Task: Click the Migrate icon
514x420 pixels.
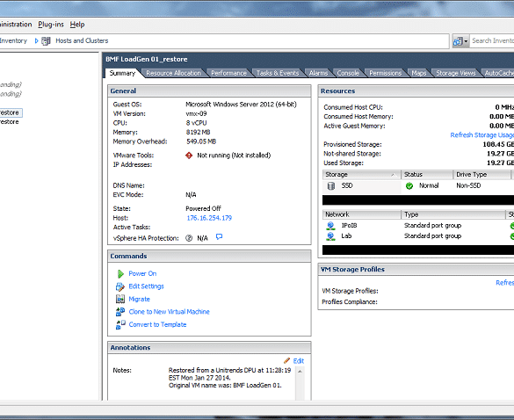Action: click(120, 299)
